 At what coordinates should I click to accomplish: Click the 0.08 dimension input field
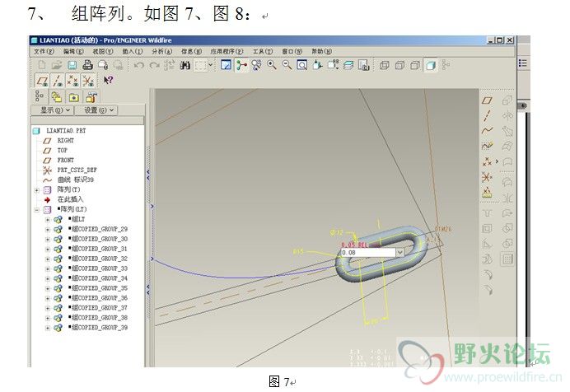(x=368, y=252)
